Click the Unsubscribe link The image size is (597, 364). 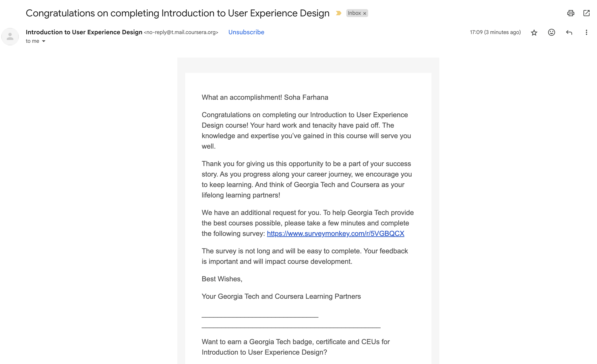pyautogui.click(x=246, y=32)
